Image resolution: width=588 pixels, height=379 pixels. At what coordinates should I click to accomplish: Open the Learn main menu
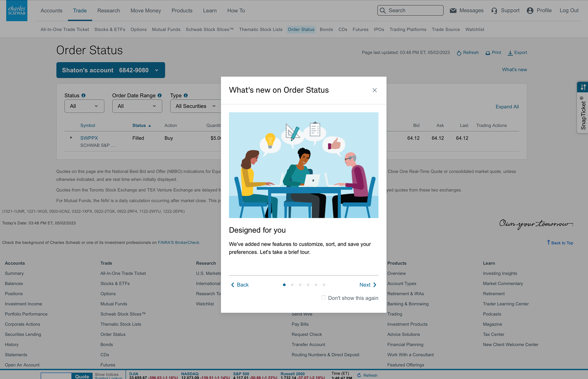pos(210,11)
